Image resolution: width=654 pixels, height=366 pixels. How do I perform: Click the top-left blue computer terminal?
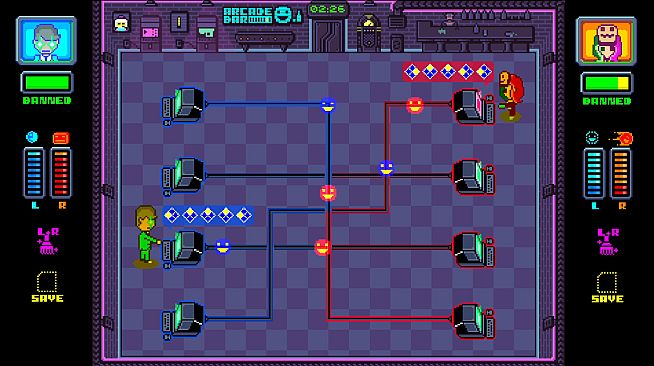coord(184,106)
